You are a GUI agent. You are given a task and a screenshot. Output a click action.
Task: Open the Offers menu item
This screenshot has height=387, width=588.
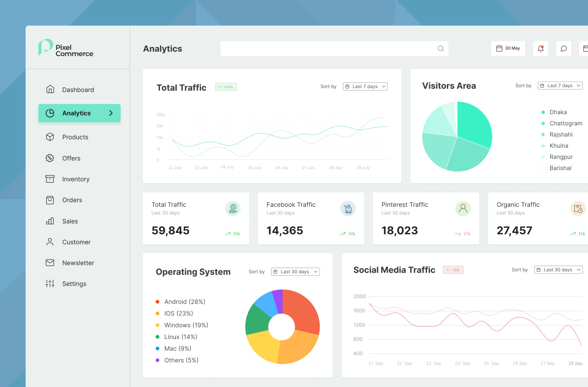click(71, 158)
